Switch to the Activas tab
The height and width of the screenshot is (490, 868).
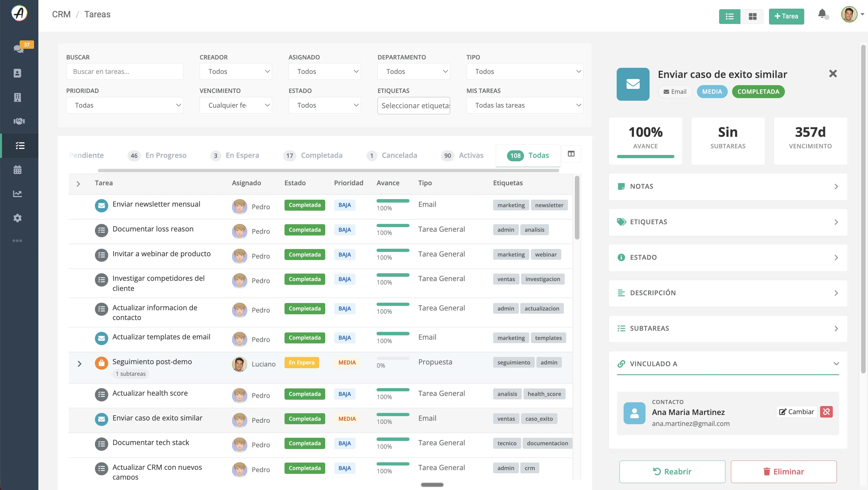point(462,155)
